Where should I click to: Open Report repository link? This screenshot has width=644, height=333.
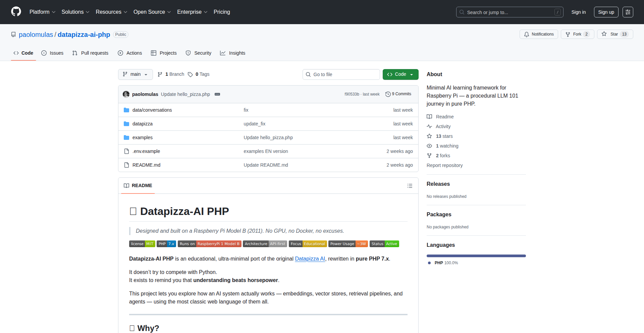[444, 165]
